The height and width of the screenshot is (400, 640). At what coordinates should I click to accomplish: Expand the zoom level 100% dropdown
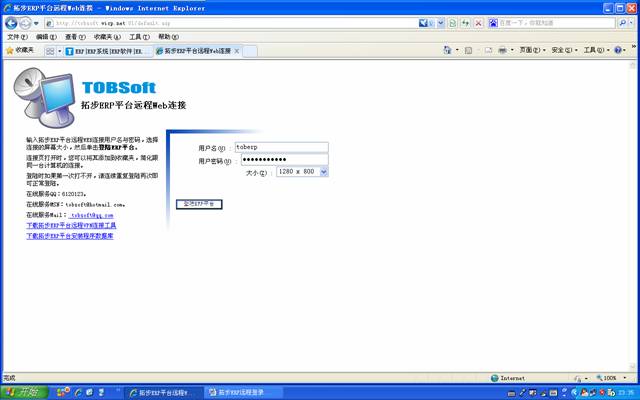pyautogui.click(x=626, y=378)
